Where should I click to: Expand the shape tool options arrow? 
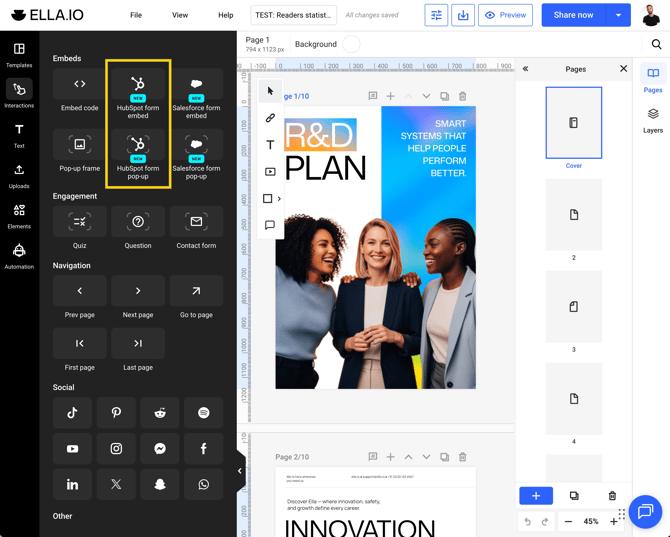(x=279, y=199)
